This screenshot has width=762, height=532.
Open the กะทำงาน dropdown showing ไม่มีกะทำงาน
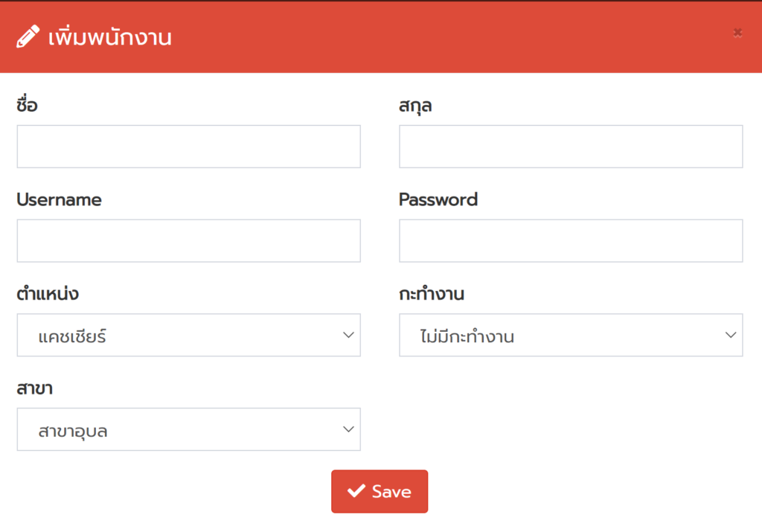pos(571,335)
